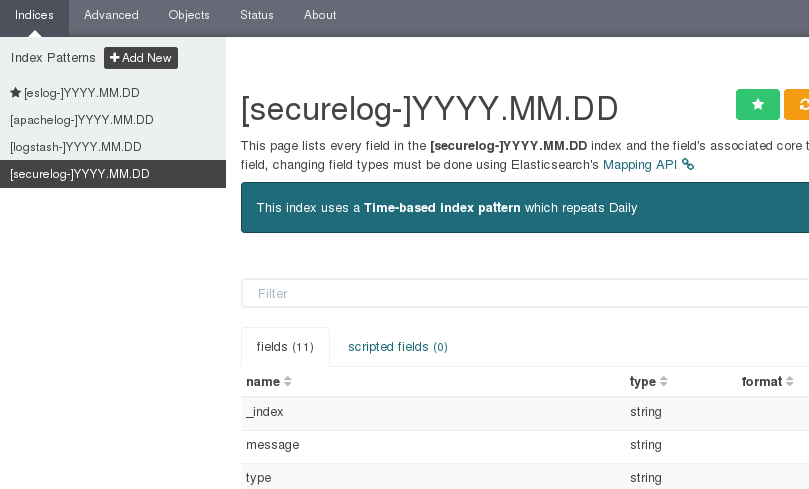The image size is (809, 489).
Task: Switch to the scripted fields (0) tab
Action: 398,347
